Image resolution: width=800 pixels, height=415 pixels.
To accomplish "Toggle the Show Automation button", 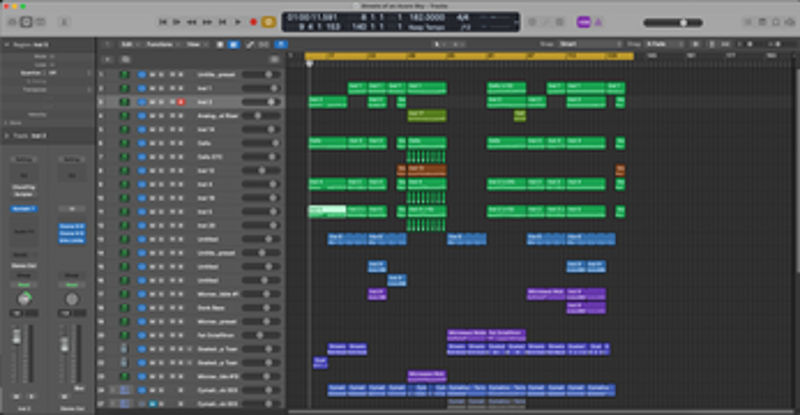I will point(249,44).
